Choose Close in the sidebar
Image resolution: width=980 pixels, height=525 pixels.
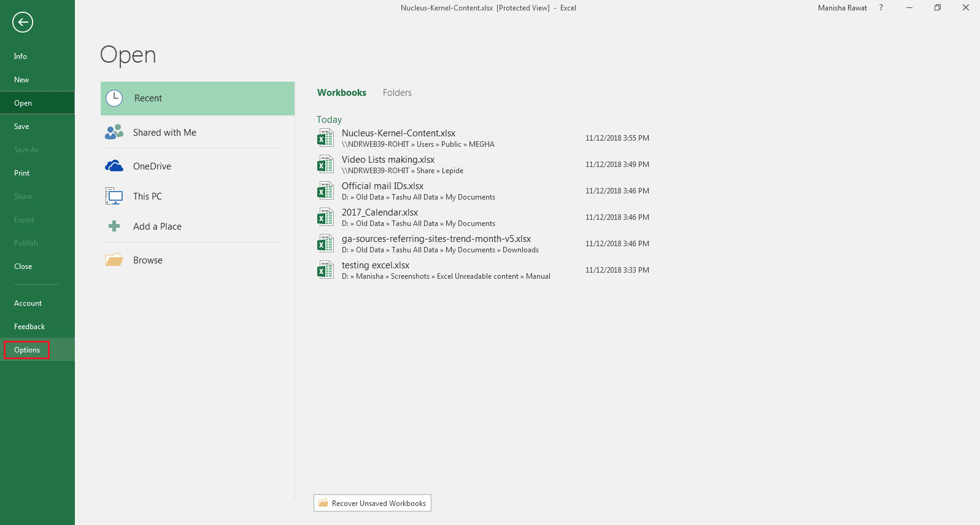coord(37,266)
